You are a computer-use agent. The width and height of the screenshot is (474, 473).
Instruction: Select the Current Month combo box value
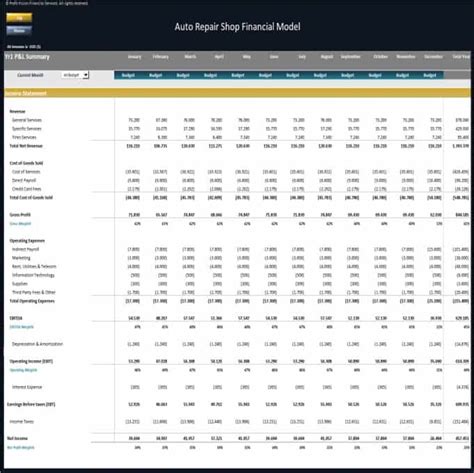[x=72, y=75]
